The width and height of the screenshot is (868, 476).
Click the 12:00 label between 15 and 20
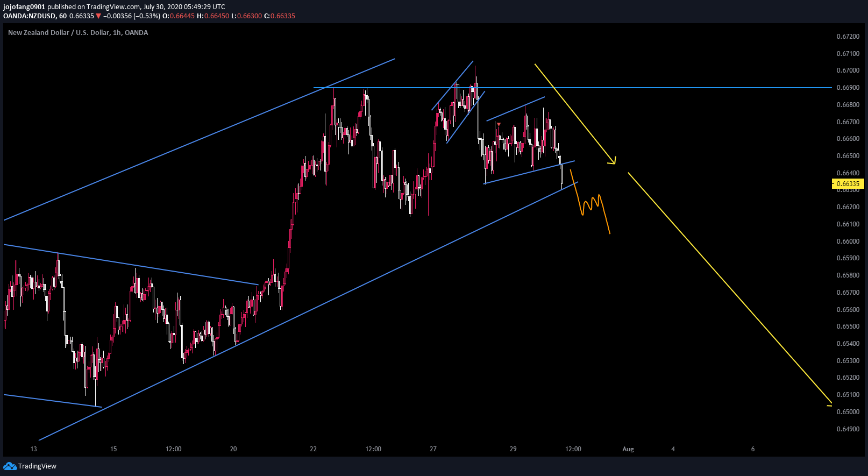(x=174, y=449)
